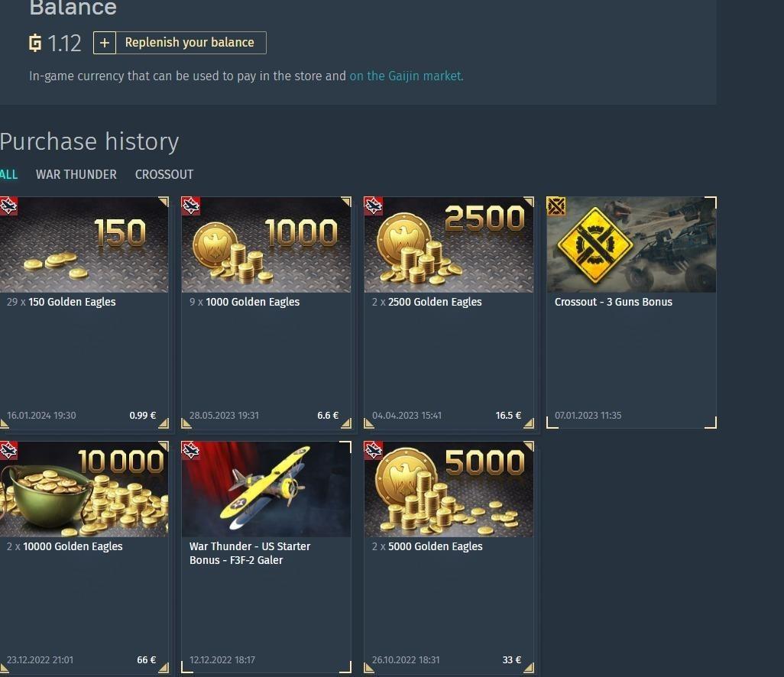Click Crossout badge on 3 Guns Bonus card
This screenshot has height=677, width=784.
pyautogui.click(x=556, y=206)
